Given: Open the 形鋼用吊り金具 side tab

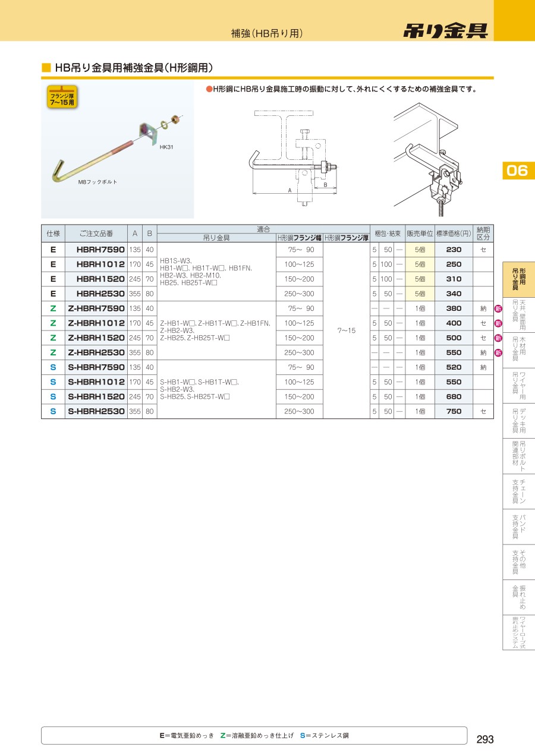Looking at the screenshot, I should (518, 279).
